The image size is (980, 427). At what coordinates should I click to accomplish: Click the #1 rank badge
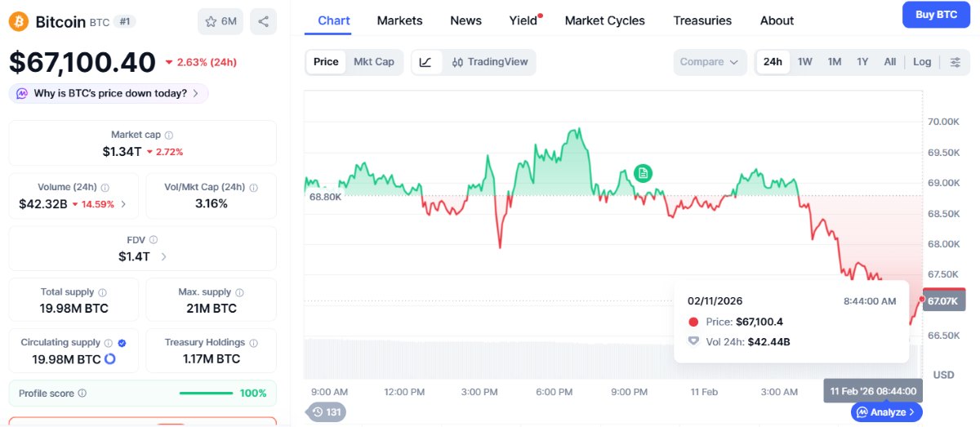point(123,21)
